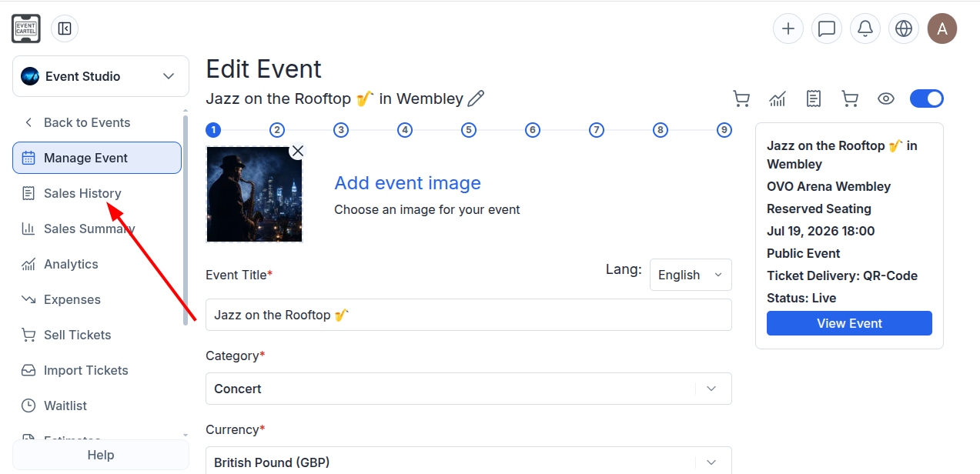
Task: Click the Event Title input field
Action: (469, 315)
